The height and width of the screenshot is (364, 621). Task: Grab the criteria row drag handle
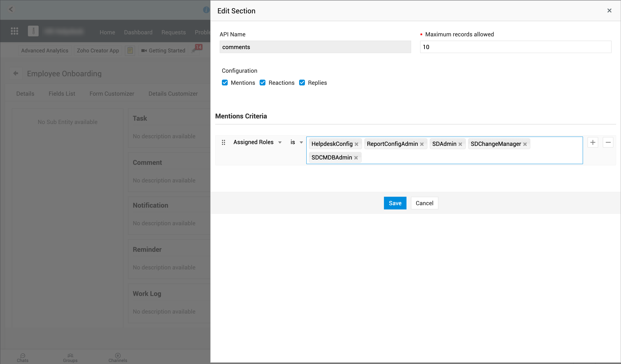(x=223, y=142)
